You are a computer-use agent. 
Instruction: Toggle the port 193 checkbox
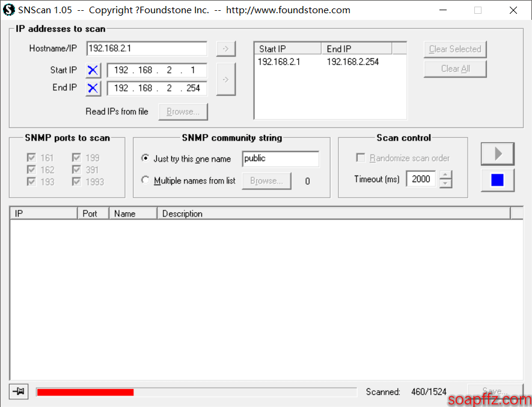pos(31,182)
